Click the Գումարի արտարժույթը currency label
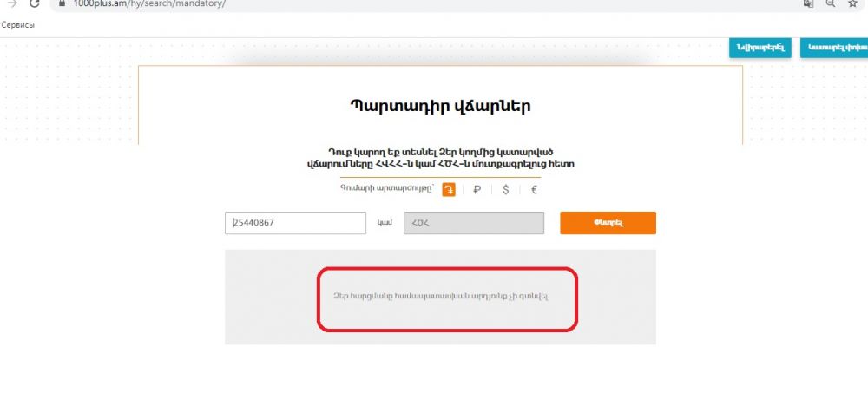This screenshot has height=393, width=868. pos(387,190)
